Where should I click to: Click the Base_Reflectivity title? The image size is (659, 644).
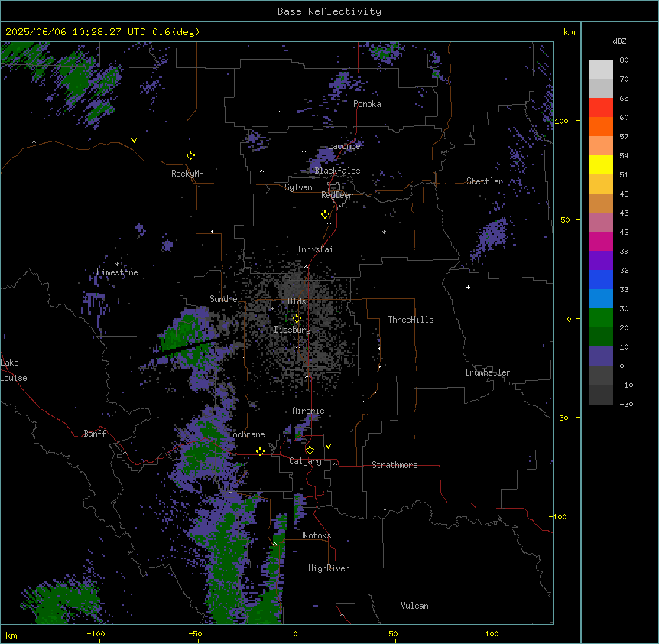tap(329, 11)
